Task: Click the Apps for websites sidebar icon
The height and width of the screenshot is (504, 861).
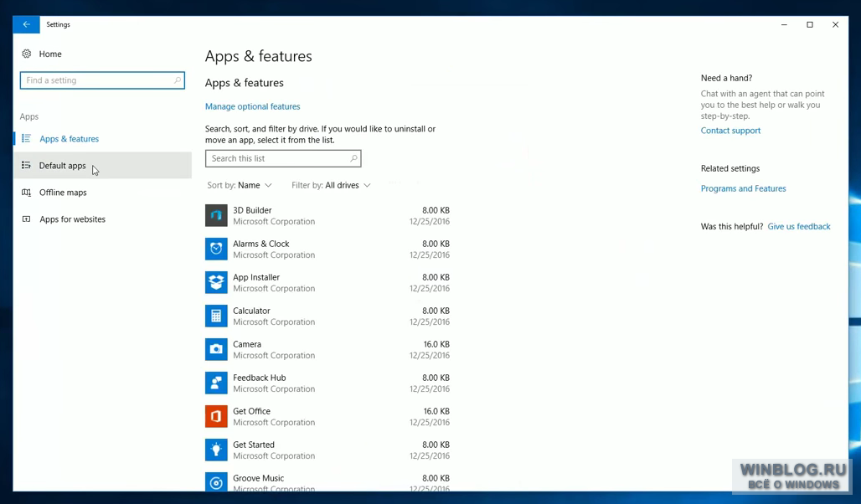Action: pyautogui.click(x=26, y=219)
